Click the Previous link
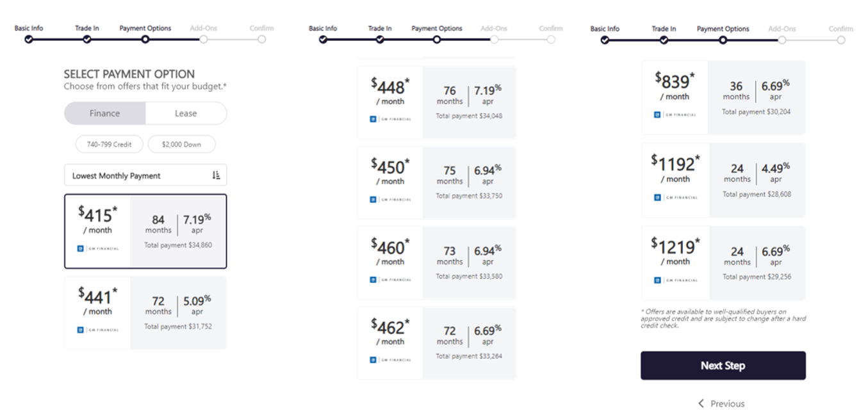868x420 pixels. pos(727,403)
